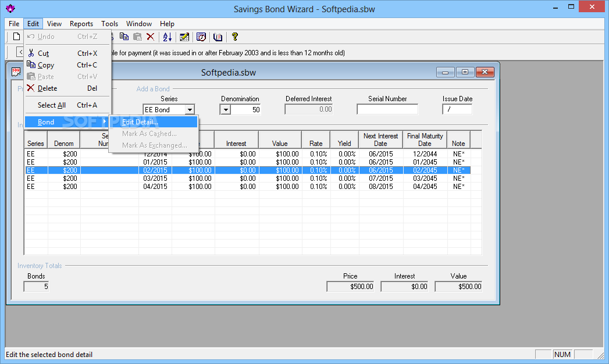
Task: Expand the Denomination dropdown arrow
Action: (x=226, y=110)
